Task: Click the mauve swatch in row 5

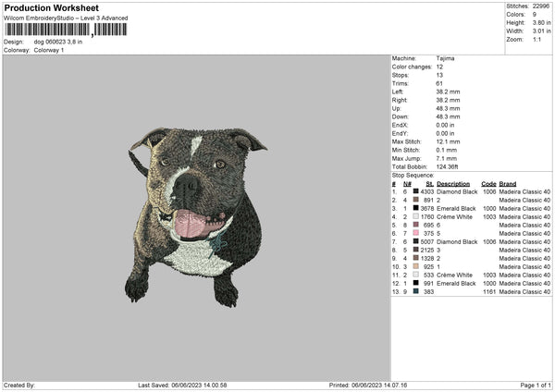Action: point(416,225)
